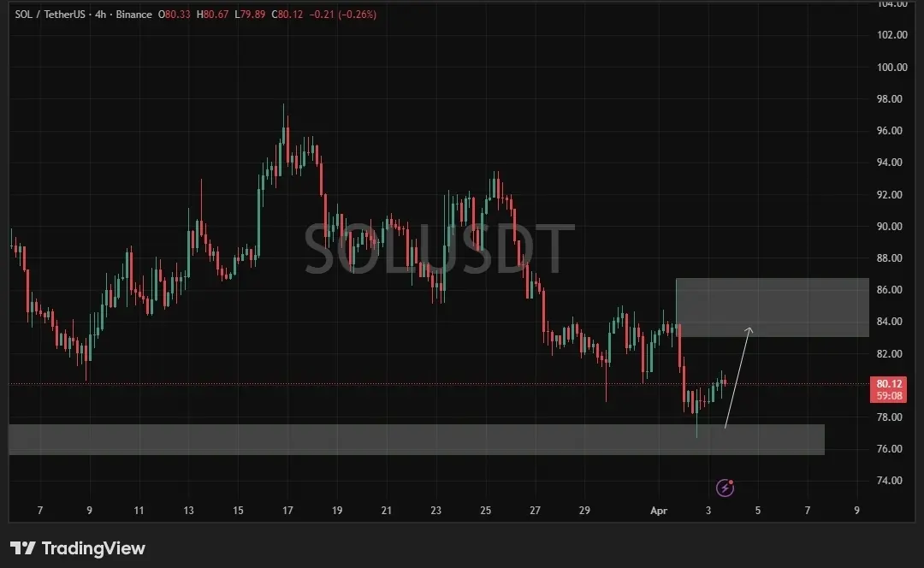924x568 pixels.
Task: Click the 15 date label on time axis
Action: click(x=238, y=510)
